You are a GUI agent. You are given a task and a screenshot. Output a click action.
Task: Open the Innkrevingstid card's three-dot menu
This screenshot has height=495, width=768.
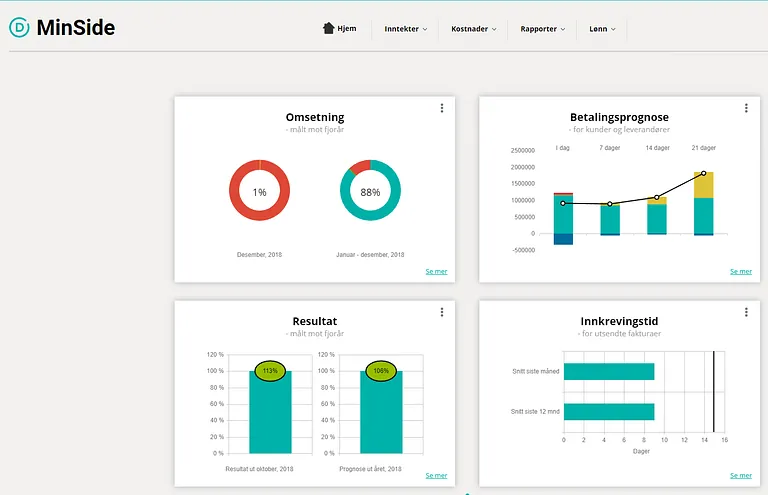point(746,312)
